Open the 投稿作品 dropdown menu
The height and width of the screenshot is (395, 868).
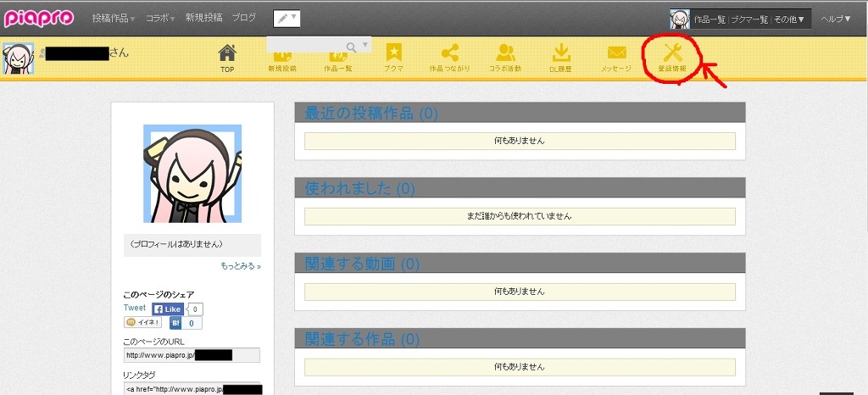click(114, 19)
